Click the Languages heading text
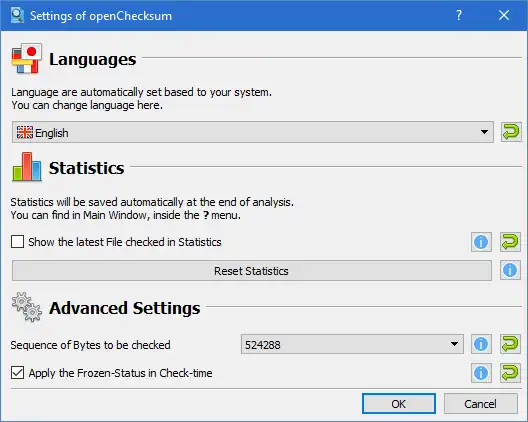The height and width of the screenshot is (422, 528). [x=93, y=60]
